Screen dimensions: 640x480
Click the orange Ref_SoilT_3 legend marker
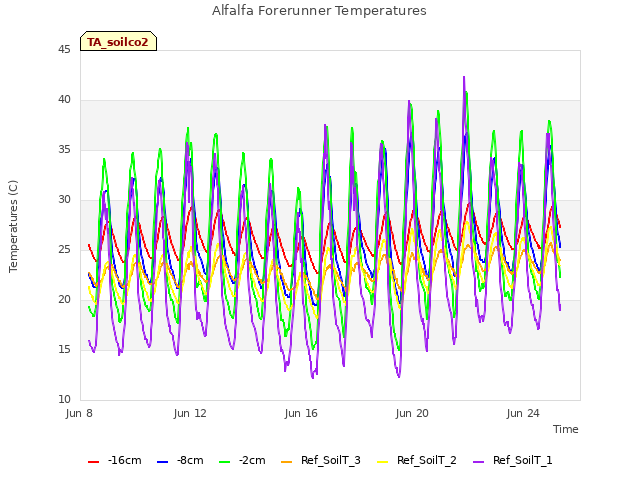(287, 462)
